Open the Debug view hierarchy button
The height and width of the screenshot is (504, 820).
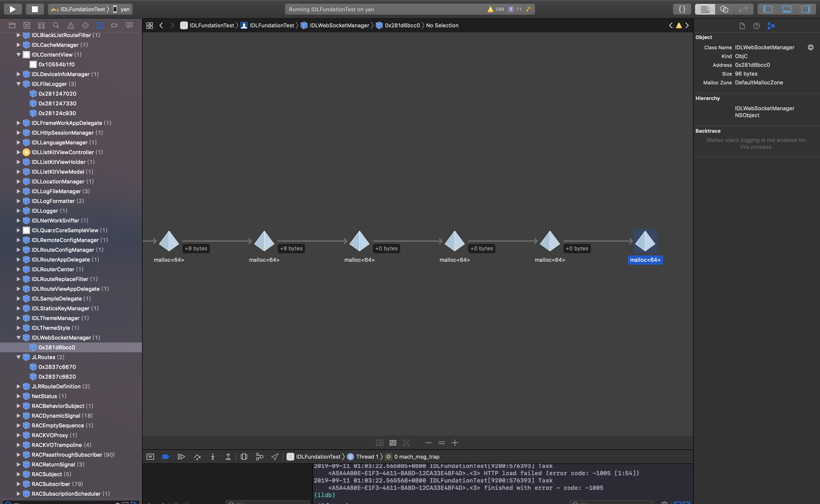pyautogui.click(x=244, y=457)
